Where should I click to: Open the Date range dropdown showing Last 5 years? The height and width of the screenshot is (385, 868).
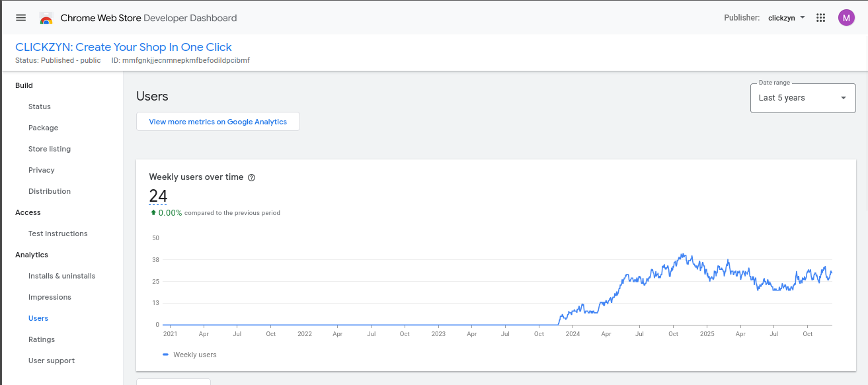[803, 97]
